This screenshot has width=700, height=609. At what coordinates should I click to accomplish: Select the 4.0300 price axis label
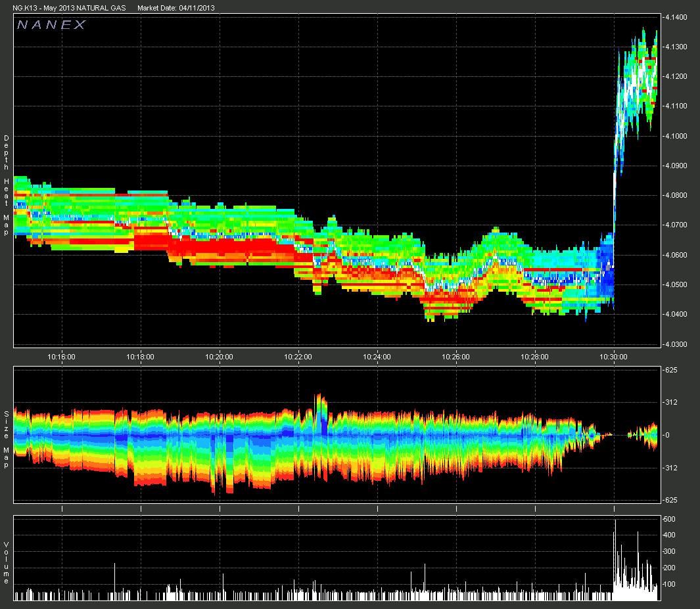coord(676,344)
